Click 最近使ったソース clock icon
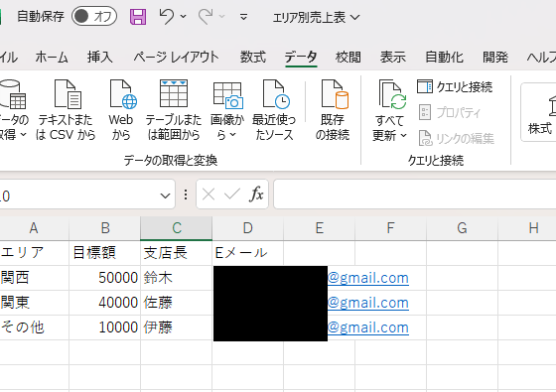Screen dimensions: 556x392 [x=276, y=94]
